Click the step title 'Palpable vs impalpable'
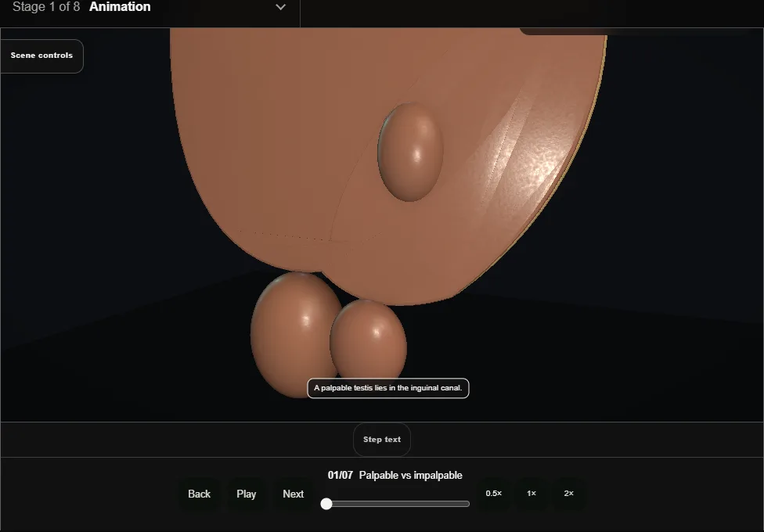The height and width of the screenshot is (532, 764). [x=411, y=476]
